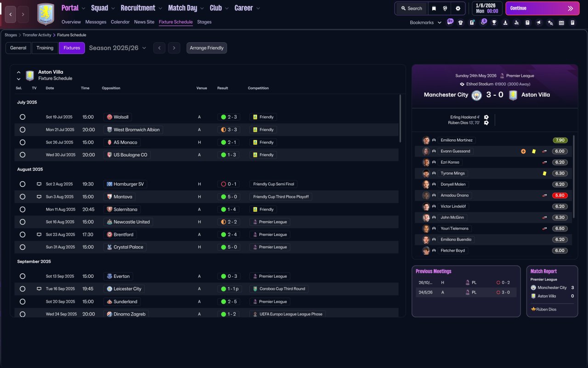Open the messages bookmark with 9+ badge

[x=450, y=22]
